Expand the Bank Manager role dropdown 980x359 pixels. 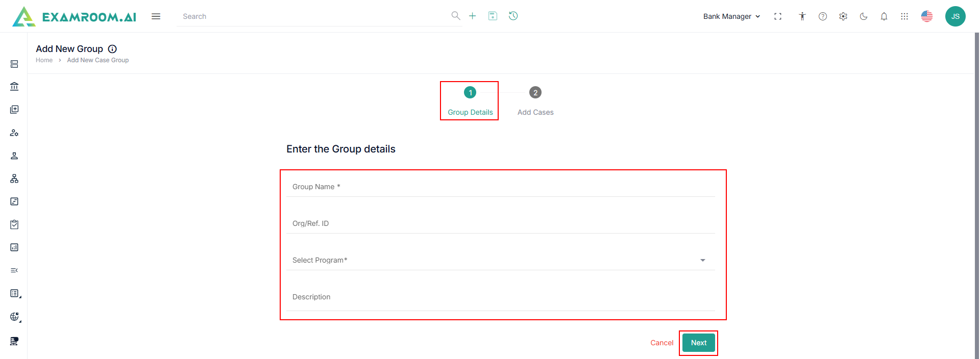pyautogui.click(x=731, y=16)
